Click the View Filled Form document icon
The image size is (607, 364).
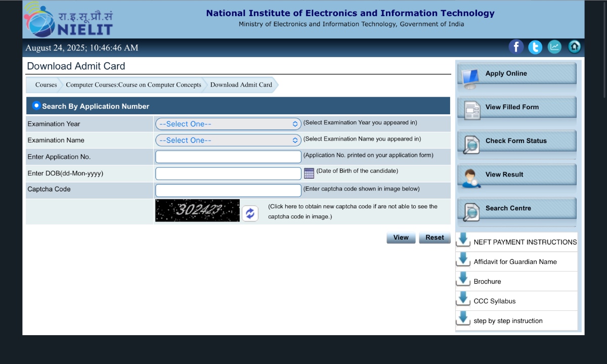[472, 110]
